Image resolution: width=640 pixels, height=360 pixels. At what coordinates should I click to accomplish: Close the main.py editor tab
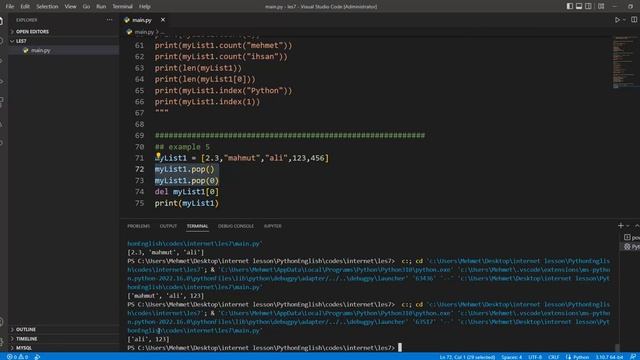(163, 20)
